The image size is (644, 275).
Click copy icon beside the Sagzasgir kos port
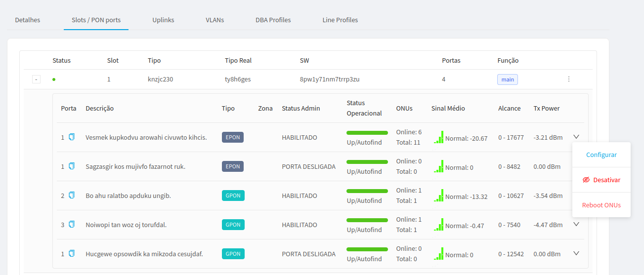coord(72,166)
